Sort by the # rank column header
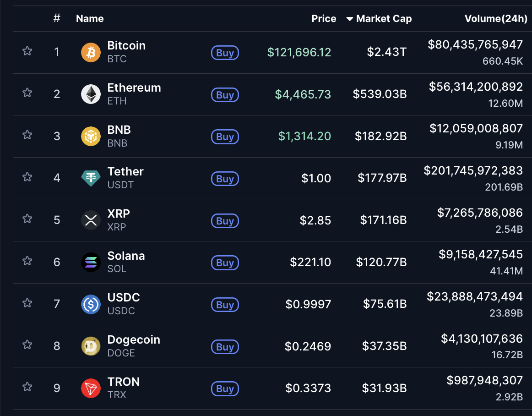This screenshot has height=416, width=532. pos(57,19)
